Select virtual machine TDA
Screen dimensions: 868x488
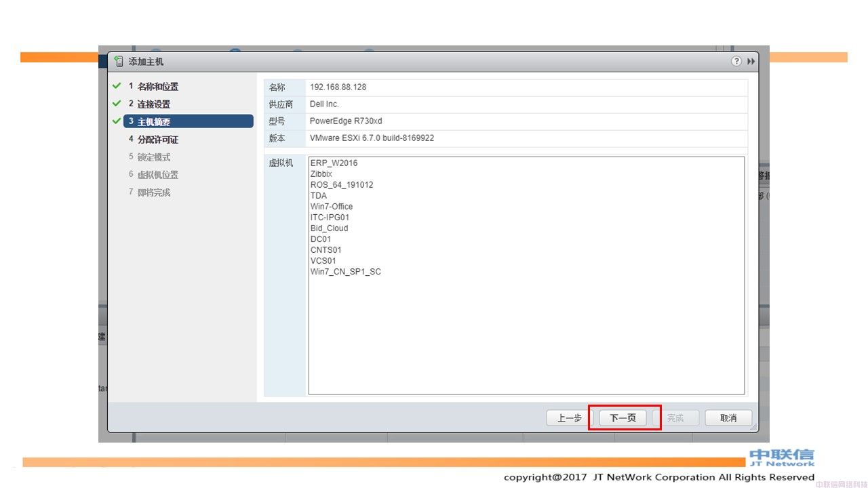point(319,196)
